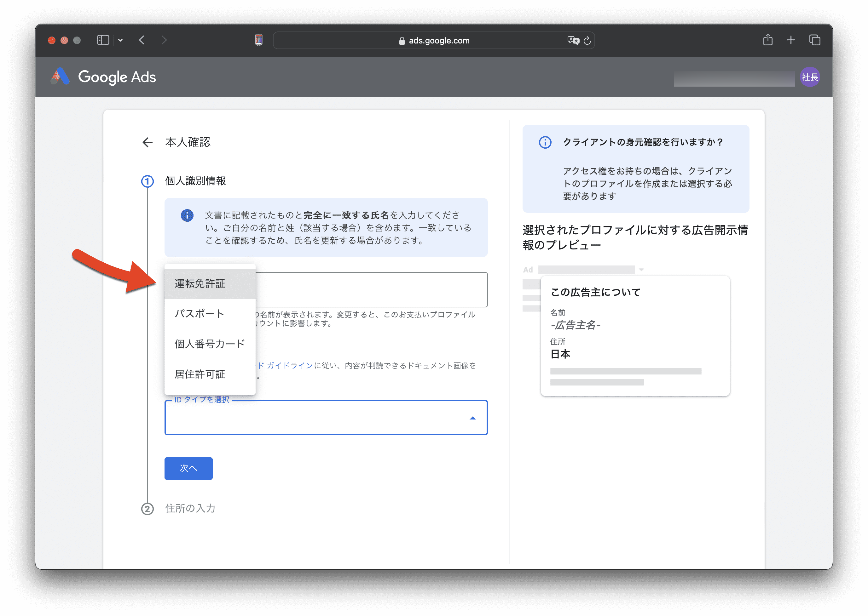
Task: Open the 社長 account avatar
Action: point(809,77)
